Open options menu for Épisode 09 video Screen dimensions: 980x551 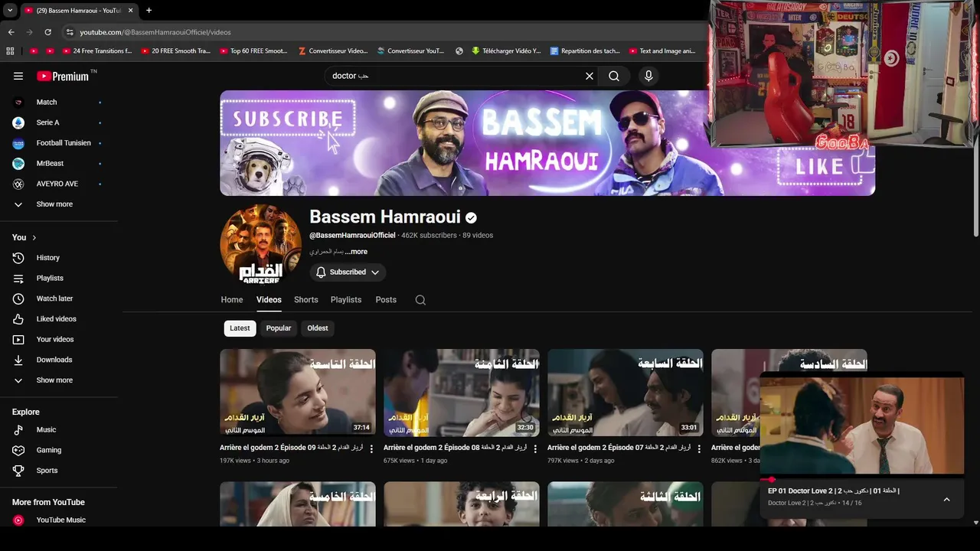pyautogui.click(x=371, y=448)
